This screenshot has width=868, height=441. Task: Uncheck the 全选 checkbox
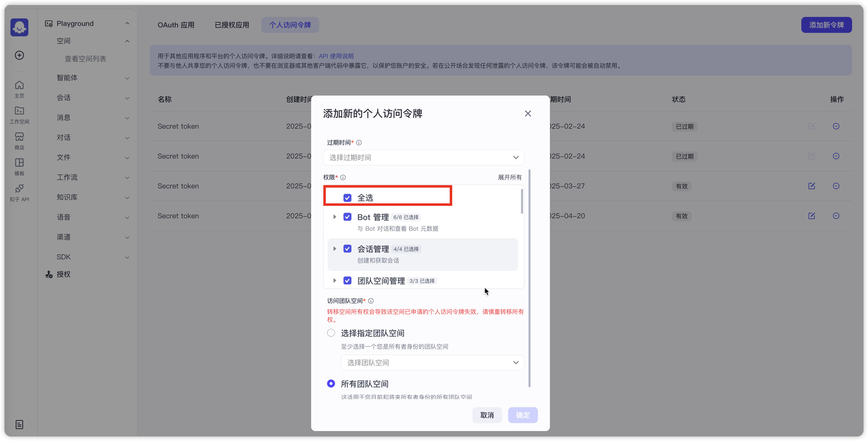(347, 198)
